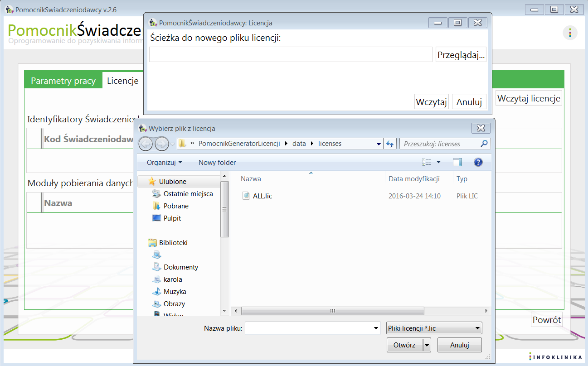The height and width of the screenshot is (366, 588).
Task: Click the Przeglądaj... button
Action: [461, 54]
